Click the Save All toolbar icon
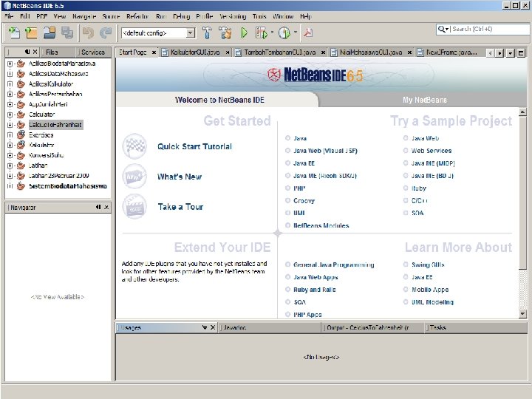This screenshot has width=532, height=399. [x=67, y=33]
